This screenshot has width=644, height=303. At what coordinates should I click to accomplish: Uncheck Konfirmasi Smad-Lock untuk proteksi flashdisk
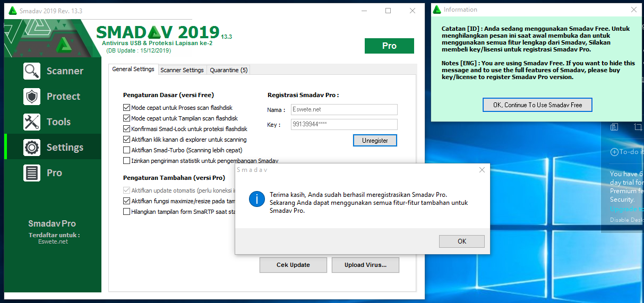(x=126, y=129)
